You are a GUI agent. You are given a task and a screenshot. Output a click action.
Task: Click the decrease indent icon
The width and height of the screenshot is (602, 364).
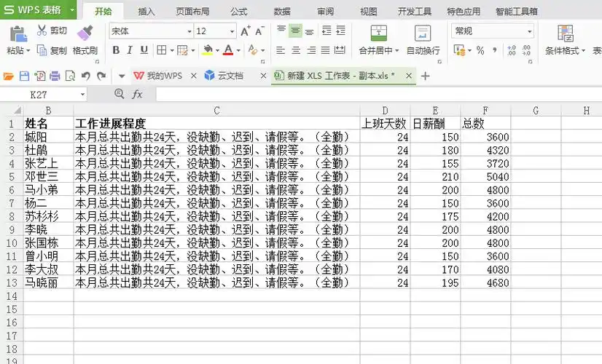pyautogui.click(x=327, y=31)
